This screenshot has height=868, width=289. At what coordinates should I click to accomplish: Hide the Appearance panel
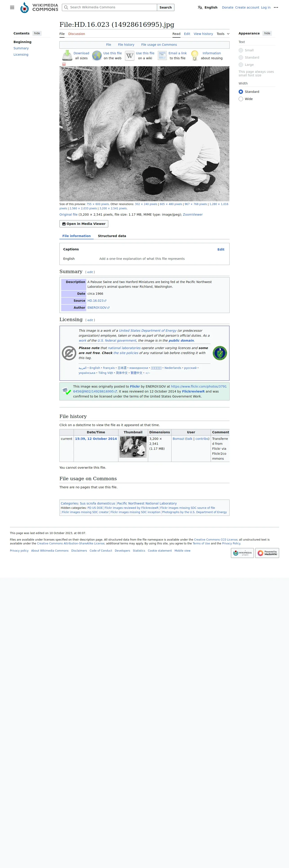click(267, 33)
